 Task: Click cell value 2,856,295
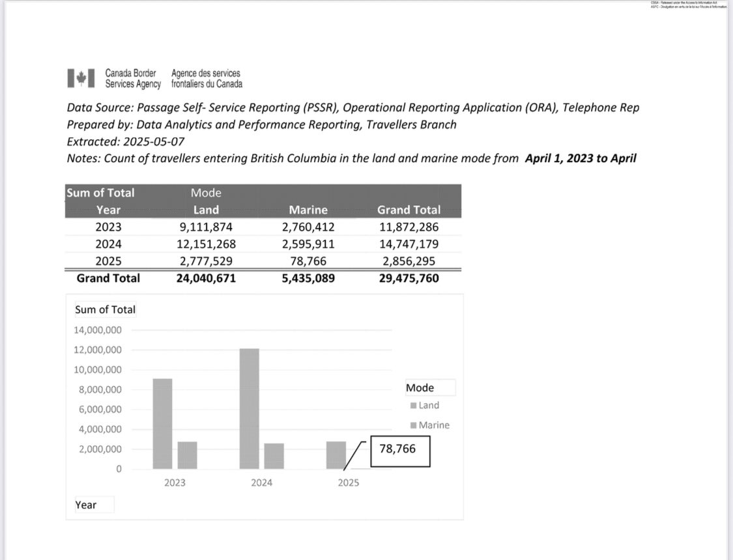409,261
